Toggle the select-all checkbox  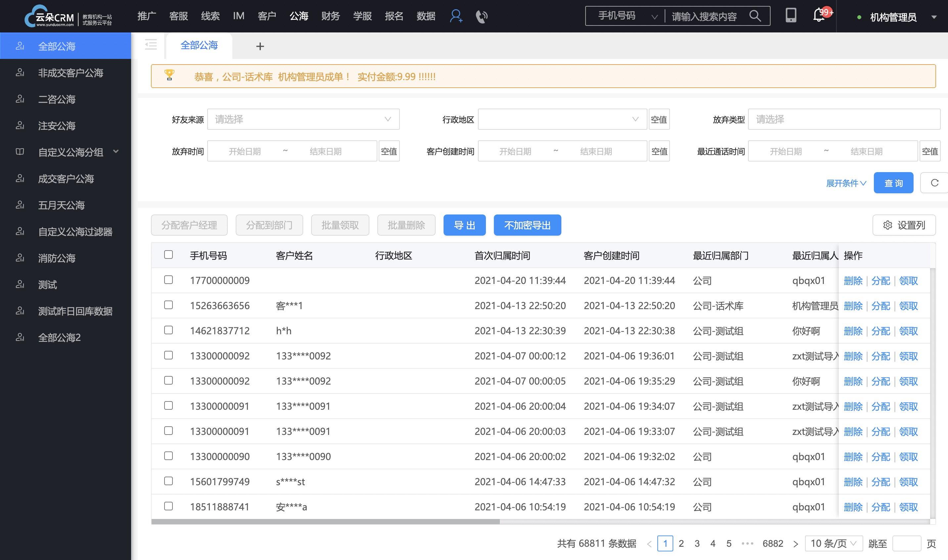coord(169,255)
